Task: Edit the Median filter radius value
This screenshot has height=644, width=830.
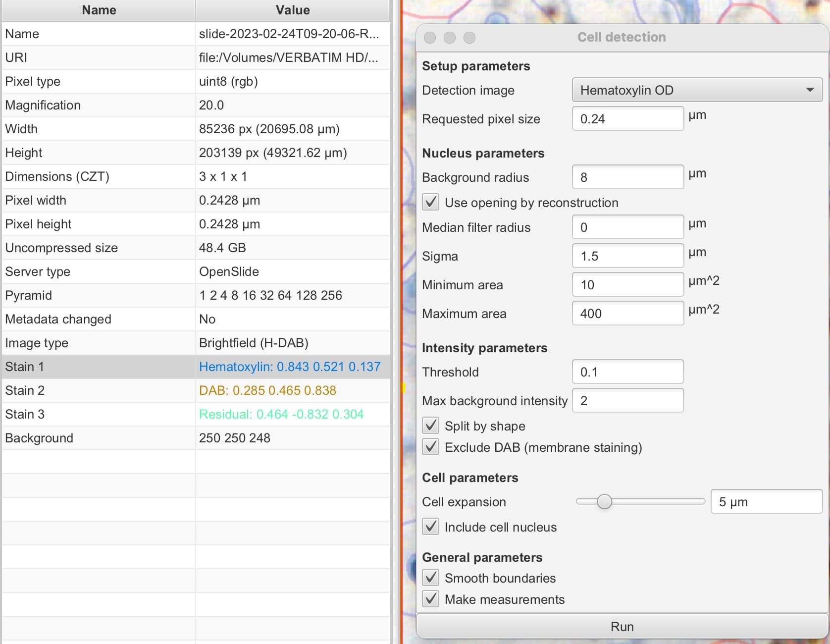Action: (627, 227)
